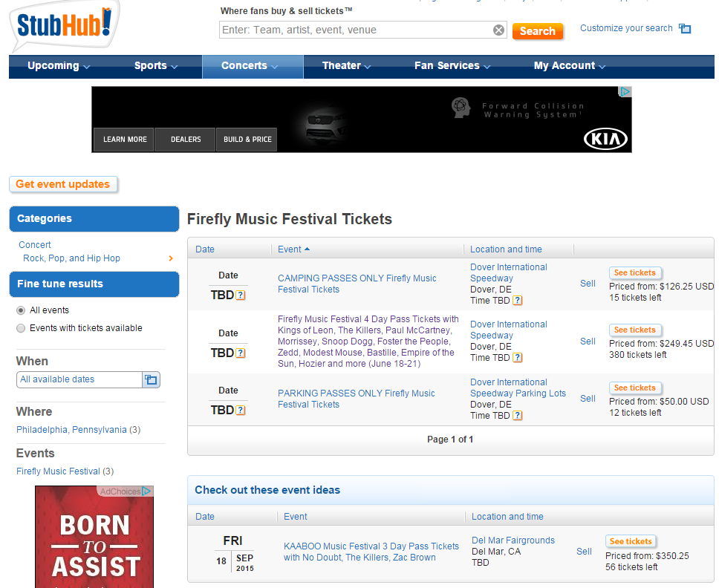The width and height of the screenshot is (719, 588).
Task: Expand the Upcoming menu dropdown
Action: coord(59,66)
